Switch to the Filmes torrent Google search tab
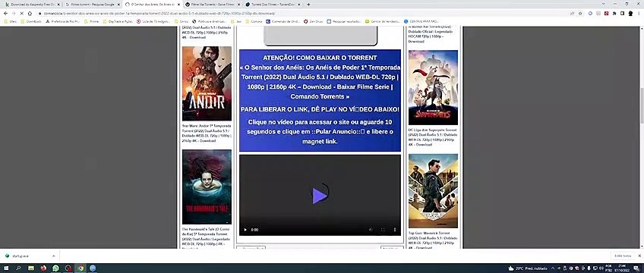Image resolution: width=644 pixels, height=273 pixels. coord(93,4)
